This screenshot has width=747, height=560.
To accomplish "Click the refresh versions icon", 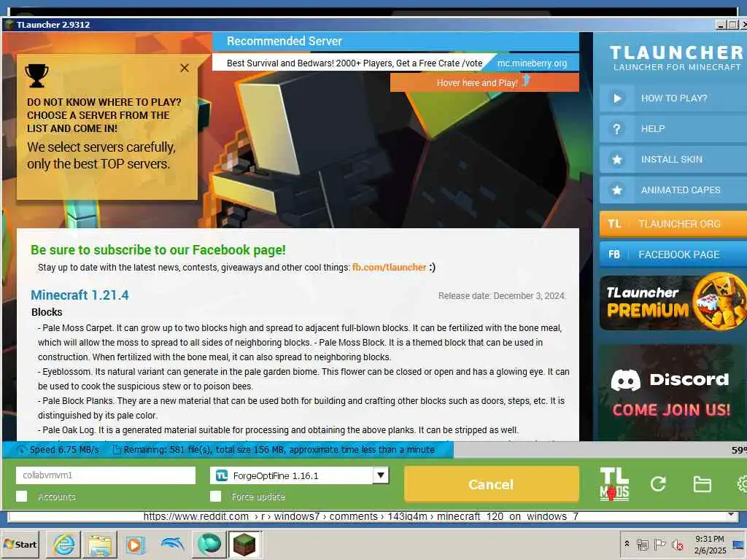I will click(658, 484).
